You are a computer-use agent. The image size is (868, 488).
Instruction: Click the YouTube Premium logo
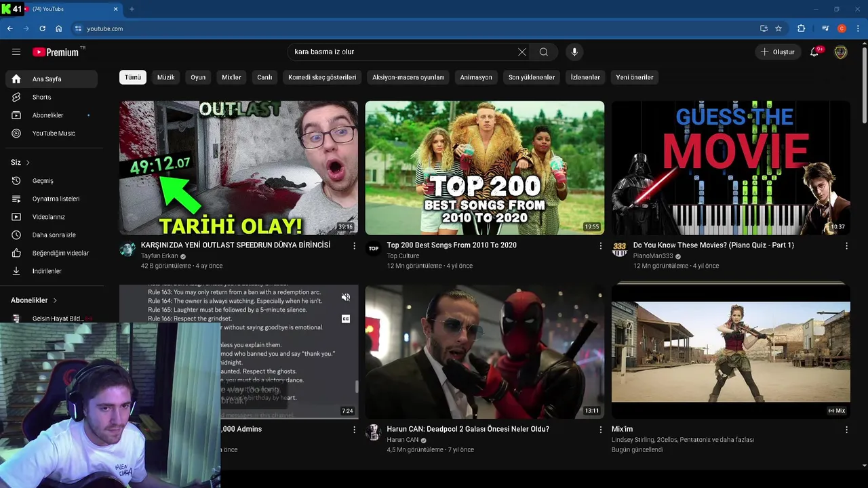56,52
